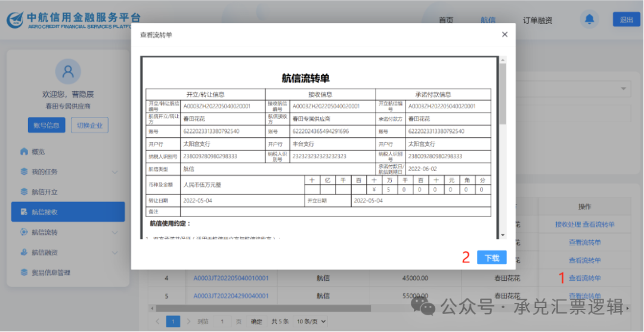Go to next page arrow

pyautogui.click(x=188, y=321)
